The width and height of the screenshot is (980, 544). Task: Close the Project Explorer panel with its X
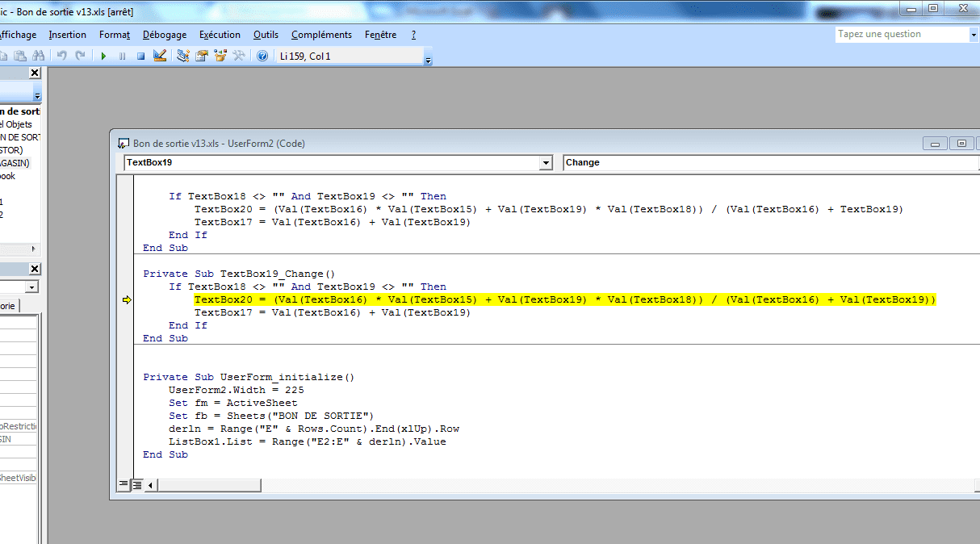pos(35,73)
